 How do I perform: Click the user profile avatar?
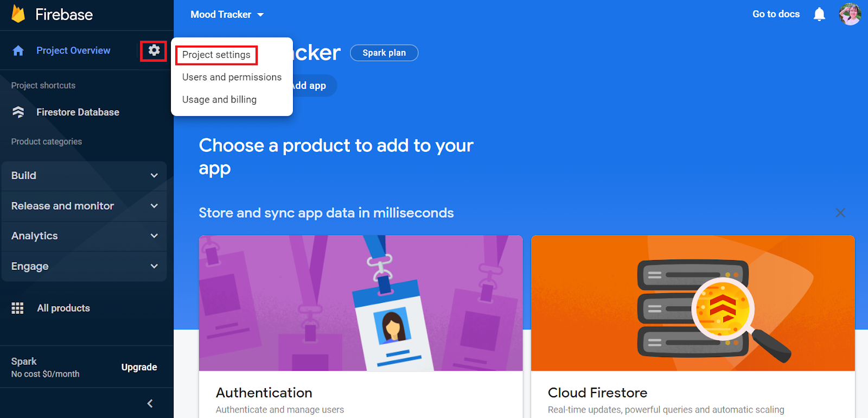point(850,14)
